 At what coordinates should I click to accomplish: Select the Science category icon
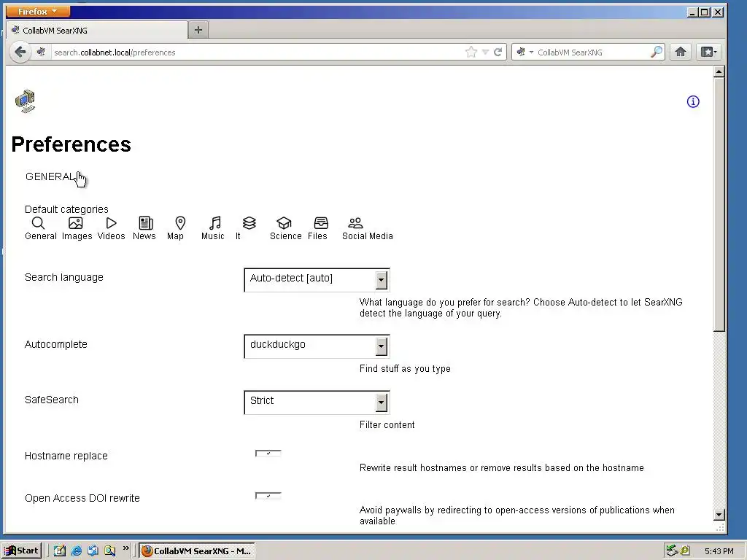pos(284,223)
